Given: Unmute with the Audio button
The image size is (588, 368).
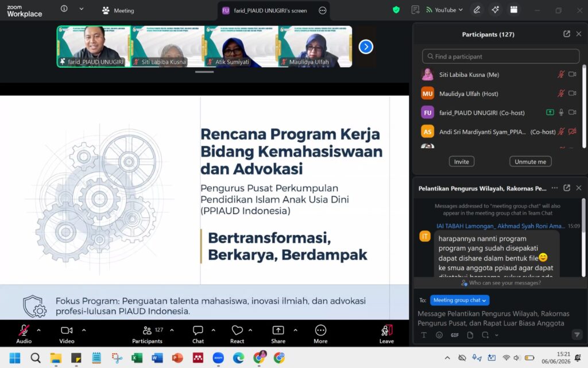Looking at the screenshot, I should tap(24, 334).
